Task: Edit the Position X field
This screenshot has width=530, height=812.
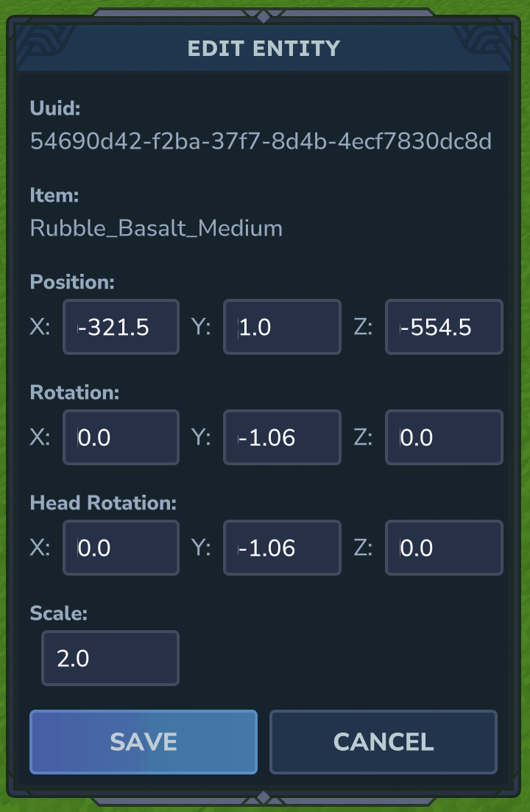Action: [x=121, y=327]
